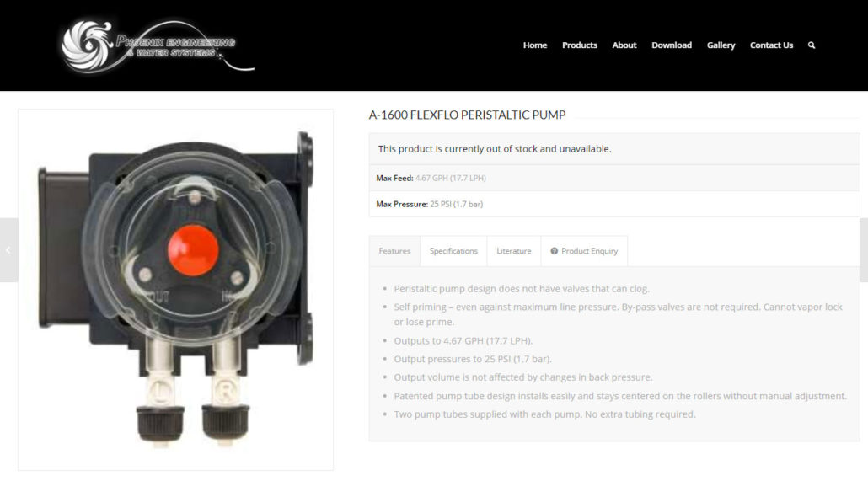Select the Features tab
Viewport: 868px width, 497px height.
[394, 251]
